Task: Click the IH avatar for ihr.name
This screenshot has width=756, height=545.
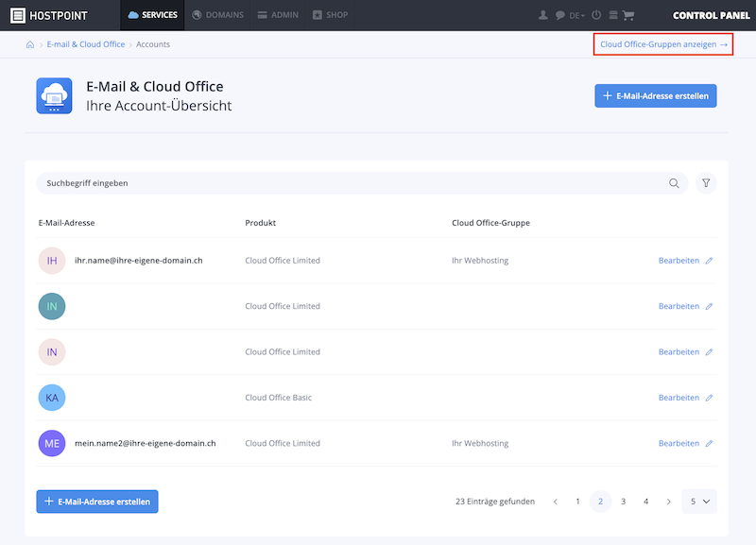Action: coord(52,260)
